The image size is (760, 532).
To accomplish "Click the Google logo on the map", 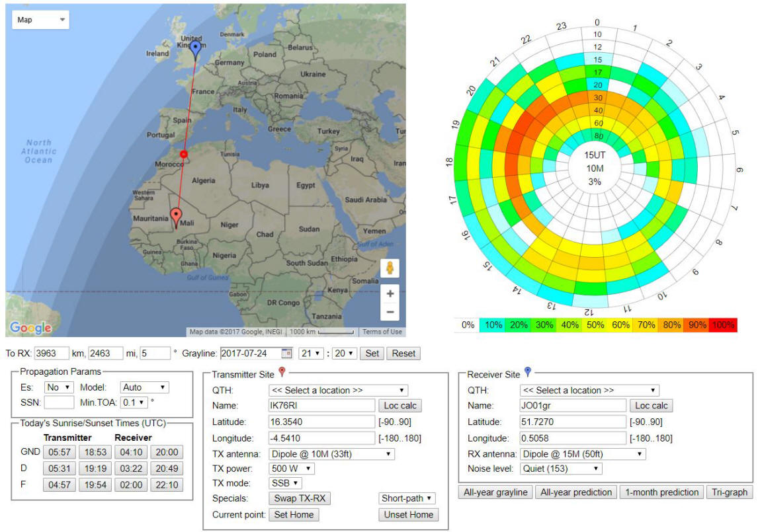I will click(x=30, y=328).
